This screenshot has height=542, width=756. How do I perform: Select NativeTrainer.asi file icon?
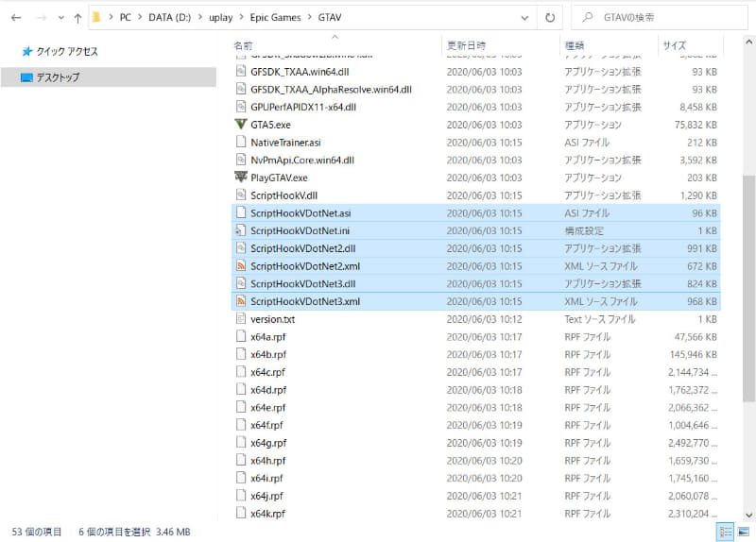(x=241, y=143)
